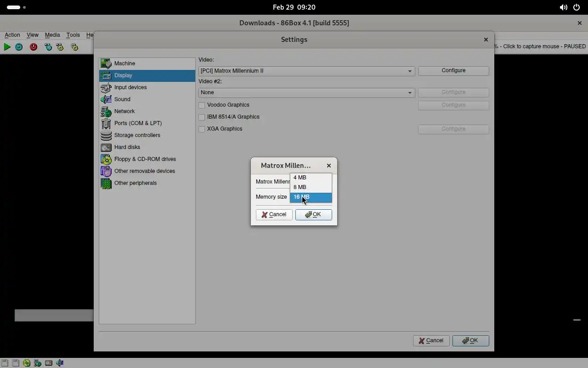Close the Matrox Millennium dialog
Image resolution: width=588 pixels, height=368 pixels.
coord(329,166)
